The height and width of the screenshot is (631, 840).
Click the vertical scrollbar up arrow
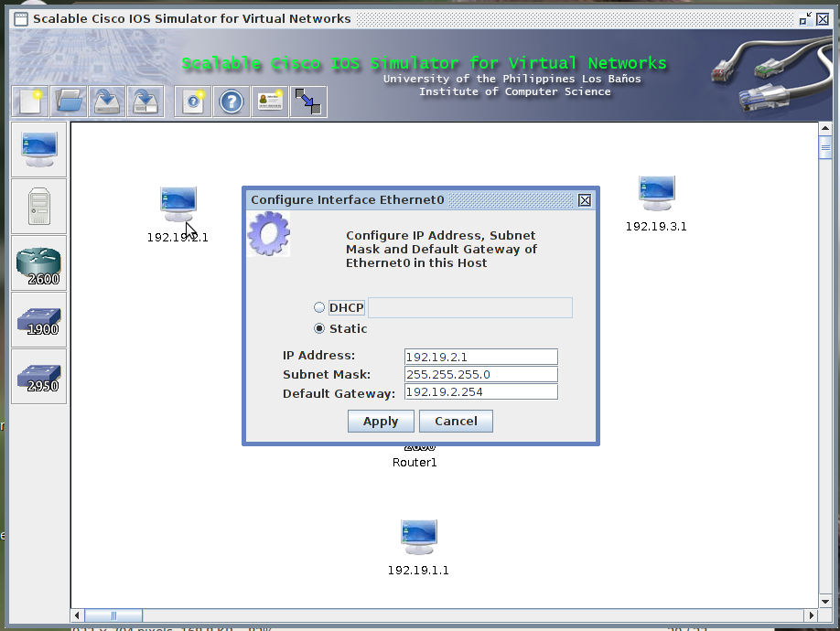pos(825,128)
